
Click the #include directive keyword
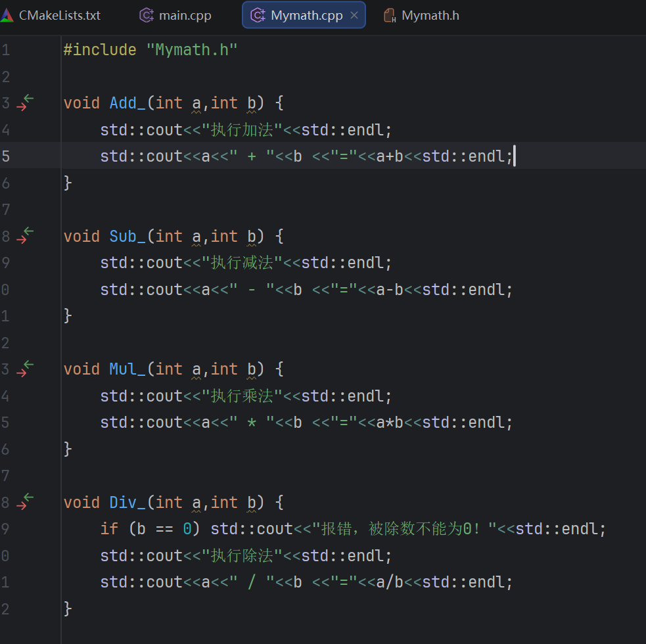coord(100,50)
